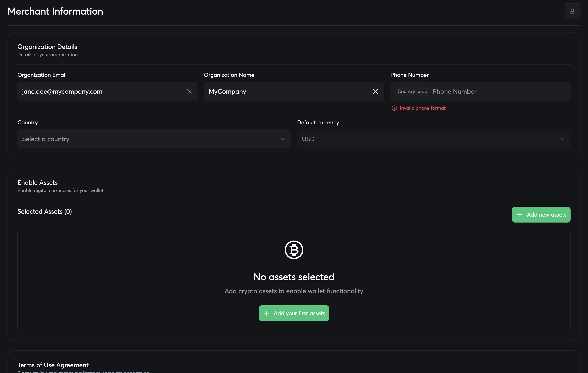588x373 pixels.
Task: Click the Bitcoin icon in empty state
Action: click(x=294, y=250)
